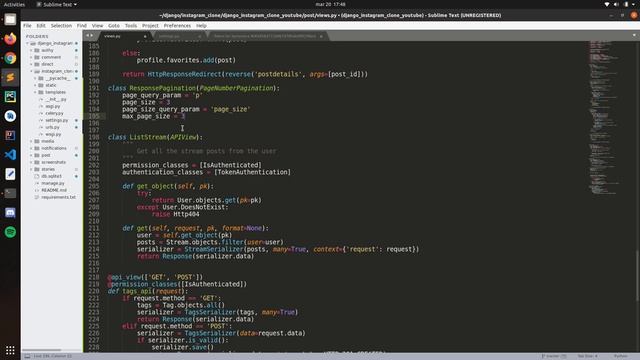Click the tab size setting in status bar

(x=587, y=356)
